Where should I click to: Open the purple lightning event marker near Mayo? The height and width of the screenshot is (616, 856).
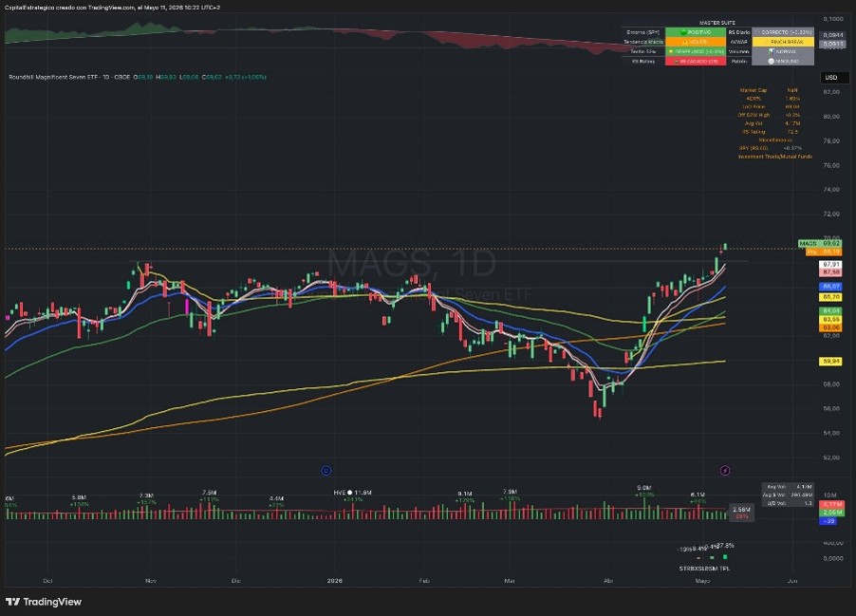(725, 470)
